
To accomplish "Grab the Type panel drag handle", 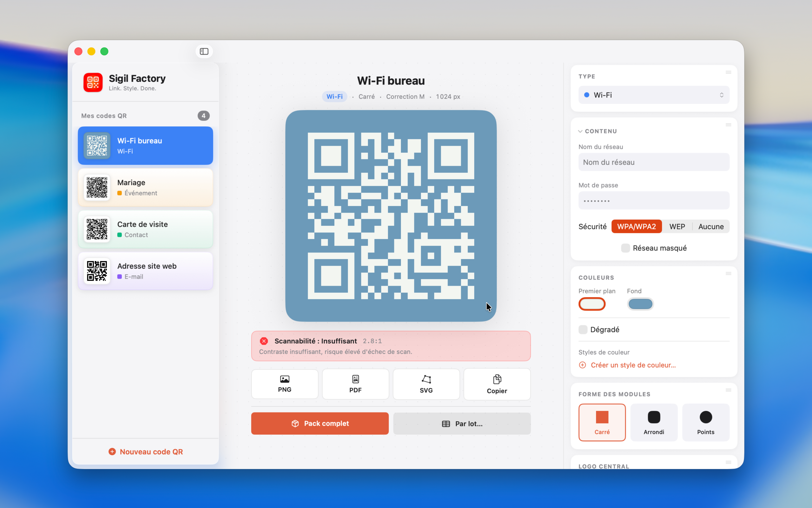I will pyautogui.click(x=728, y=72).
